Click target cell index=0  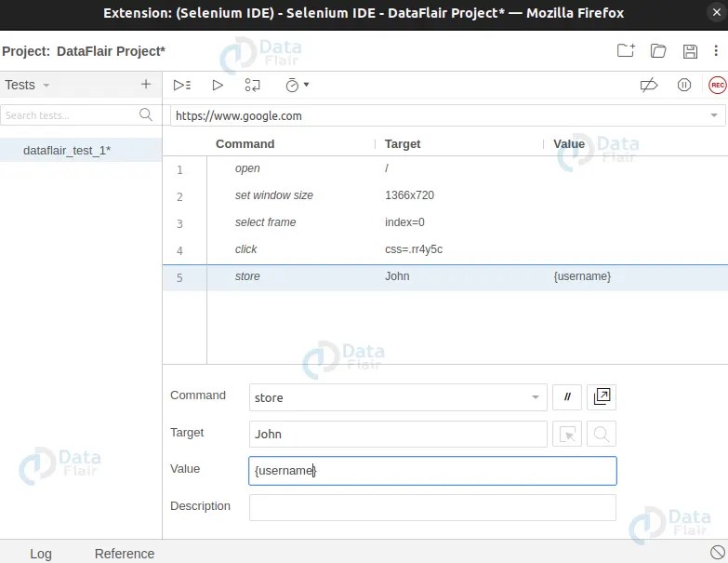click(x=404, y=222)
